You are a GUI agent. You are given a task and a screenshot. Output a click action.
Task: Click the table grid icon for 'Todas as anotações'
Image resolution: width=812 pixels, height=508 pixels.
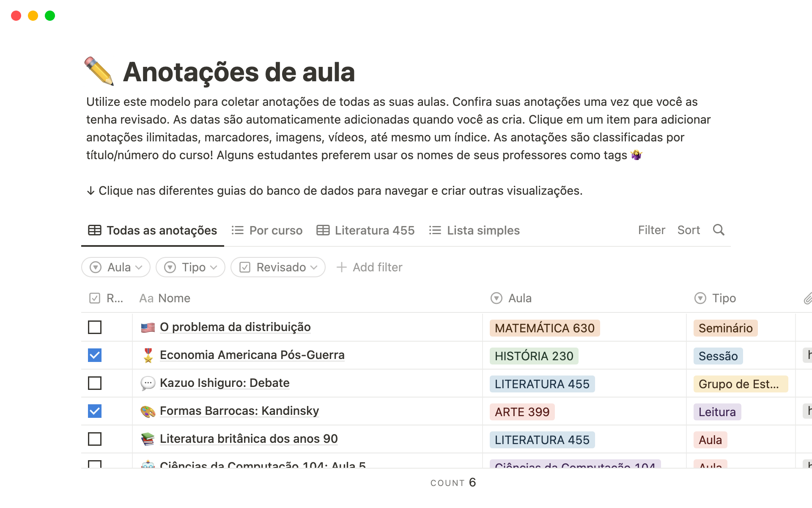[x=95, y=230]
